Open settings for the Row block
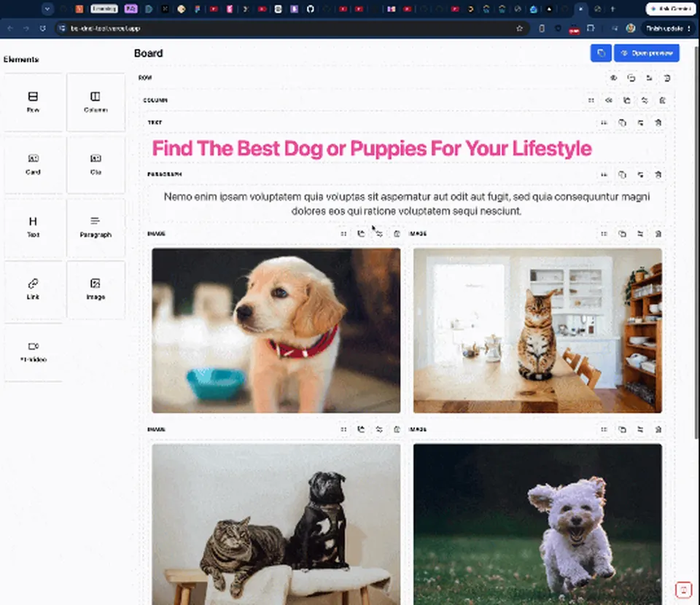Viewport: 700px width, 605px height. (649, 78)
